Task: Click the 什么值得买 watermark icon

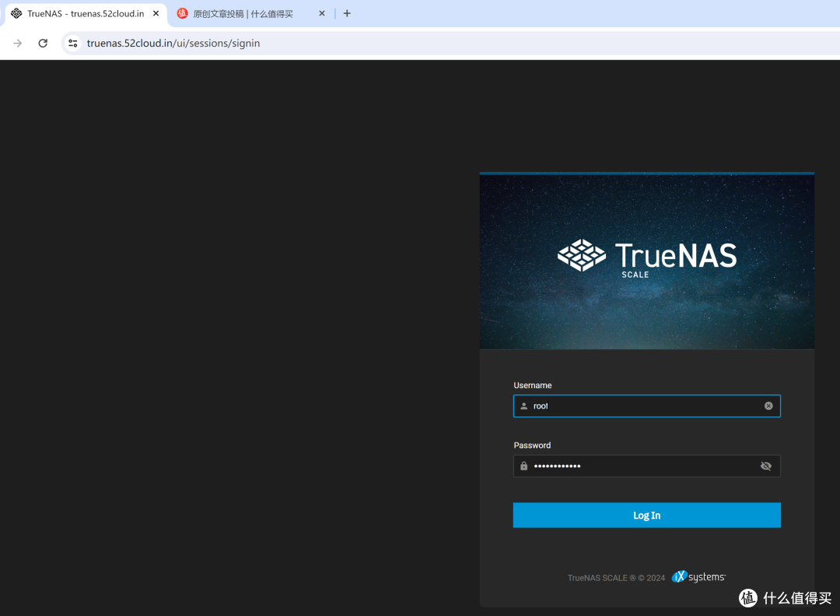Action: (x=747, y=598)
